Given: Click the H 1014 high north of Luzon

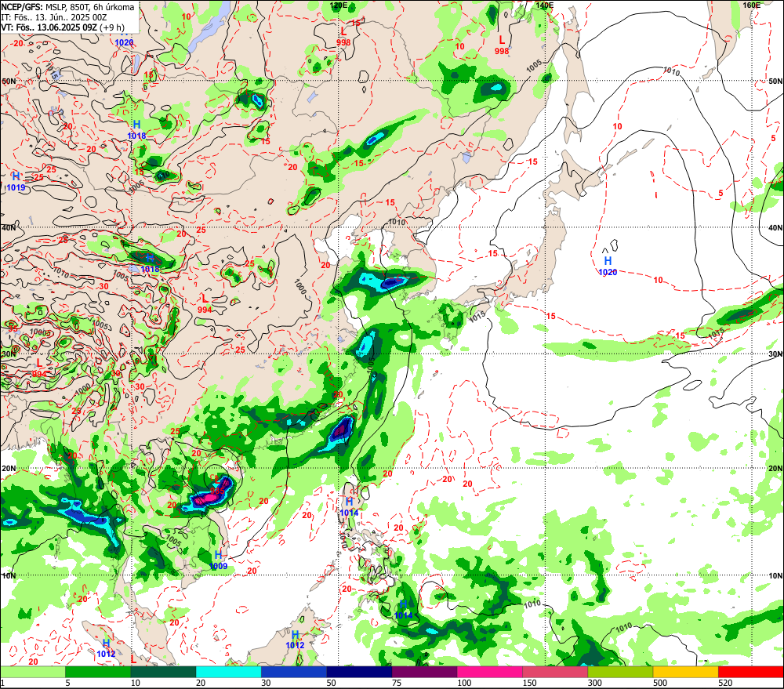Looking at the screenshot, I should (349, 507).
